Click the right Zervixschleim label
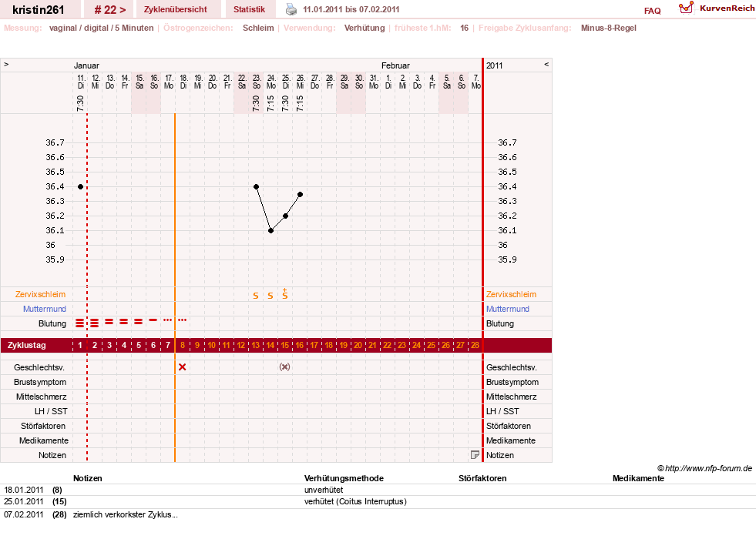This screenshot has height=539, width=756. 511,294
